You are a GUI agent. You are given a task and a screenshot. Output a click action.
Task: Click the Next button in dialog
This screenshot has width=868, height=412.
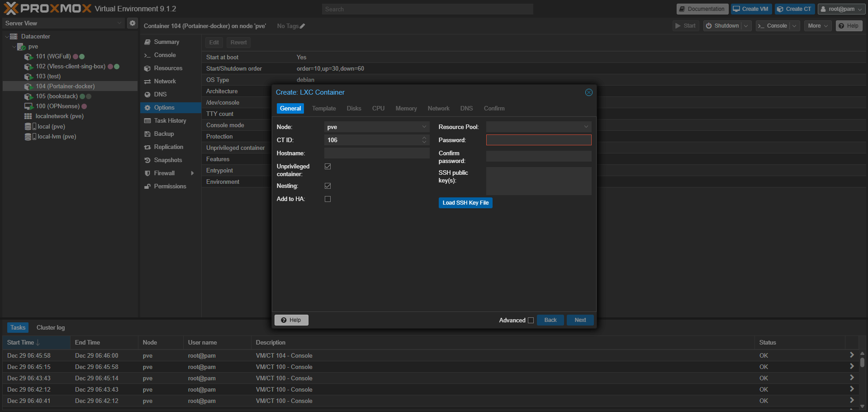click(x=580, y=320)
